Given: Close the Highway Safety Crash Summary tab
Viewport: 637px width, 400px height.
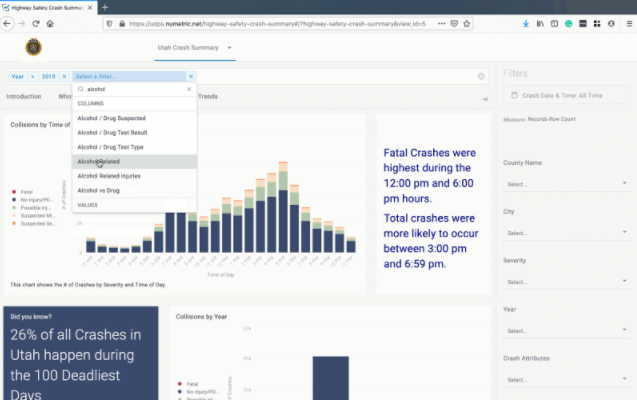Looking at the screenshot, I should 90,8.
